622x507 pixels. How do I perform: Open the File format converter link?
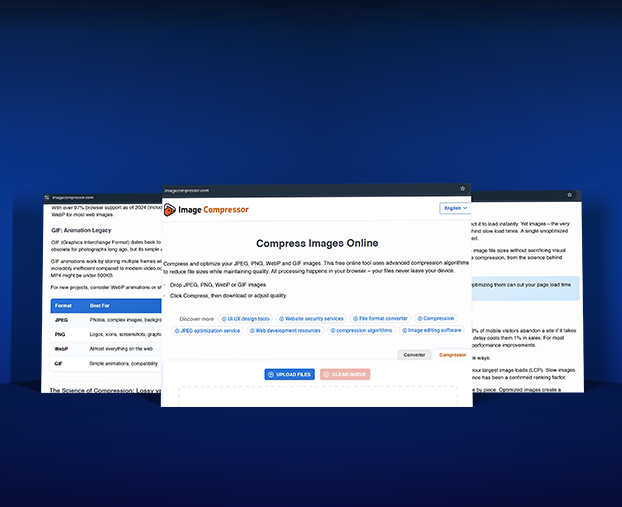(x=380, y=318)
